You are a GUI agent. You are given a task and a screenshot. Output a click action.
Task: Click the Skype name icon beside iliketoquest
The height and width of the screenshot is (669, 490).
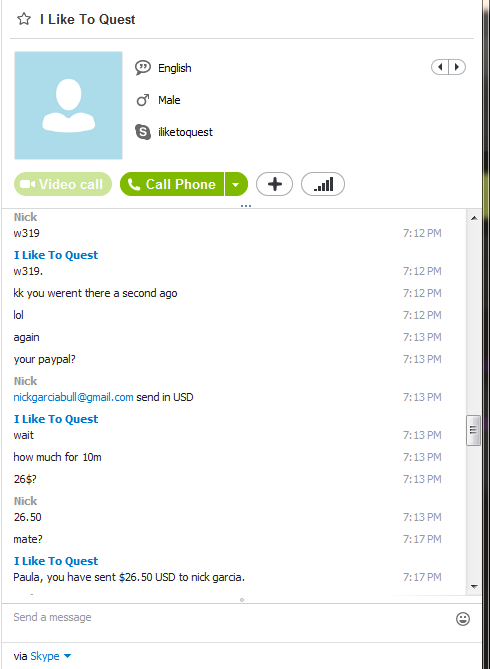click(143, 132)
